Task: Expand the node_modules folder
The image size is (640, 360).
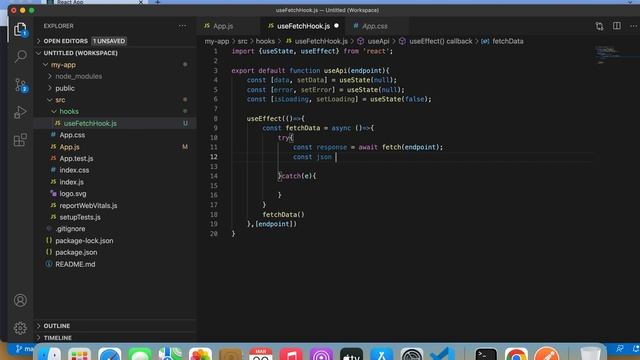Action: click(x=78, y=76)
